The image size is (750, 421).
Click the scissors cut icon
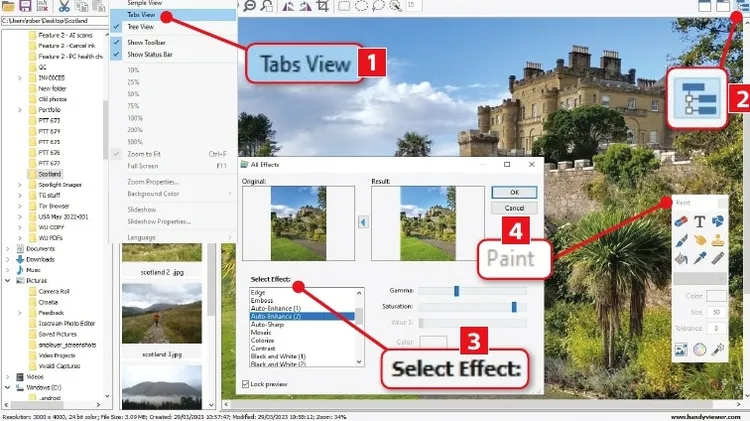coord(64,6)
